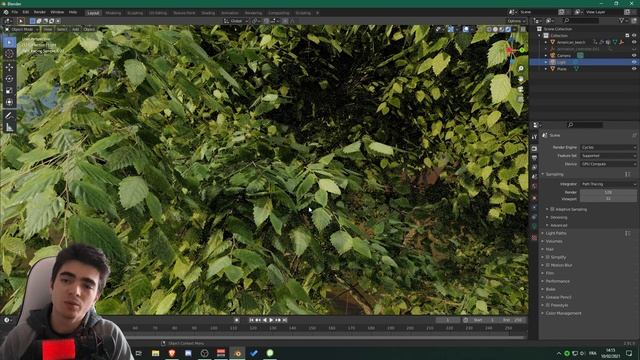Click the timeline play button
Image resolution: width=640 pixels, height=360 pixels.
[271, 320]
